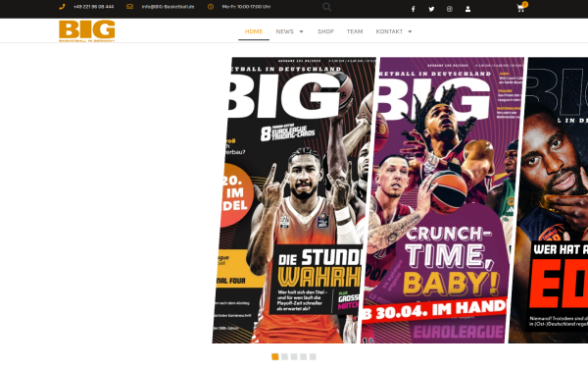The image size is (588, 368).
Task: Open the NEWS menu item
Action: tap(285, 31)
